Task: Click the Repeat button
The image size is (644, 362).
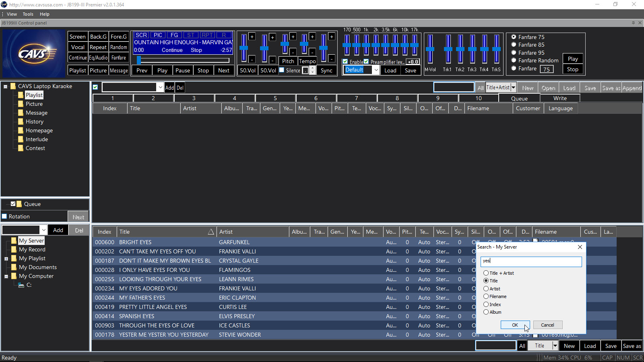Action: click(98, 47)
